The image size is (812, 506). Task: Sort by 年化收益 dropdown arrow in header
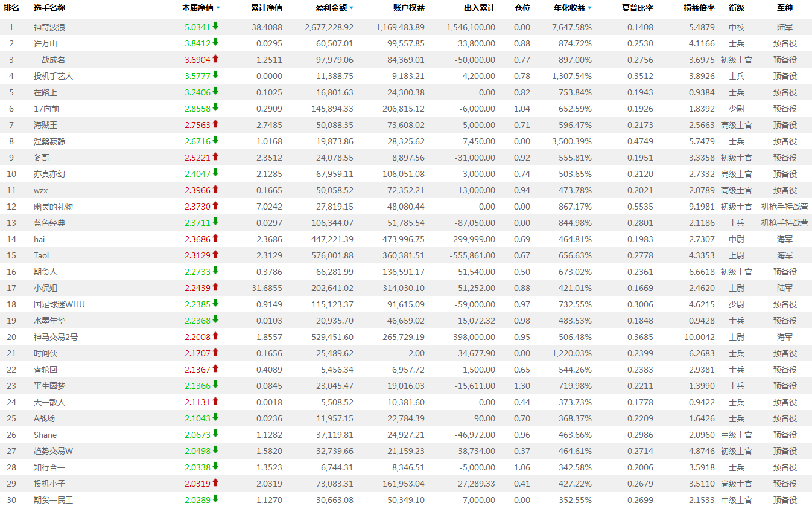pyautogui.click(x=589, y=8)
